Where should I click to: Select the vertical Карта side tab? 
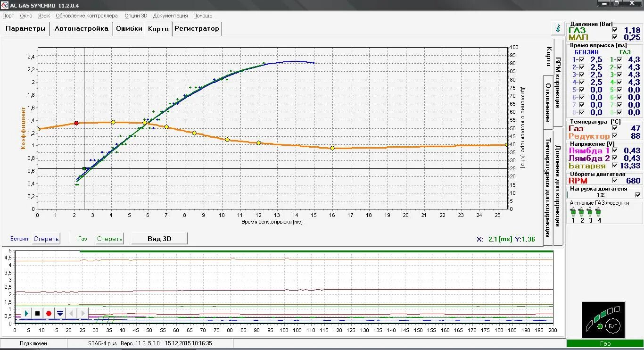click(549, 56)
